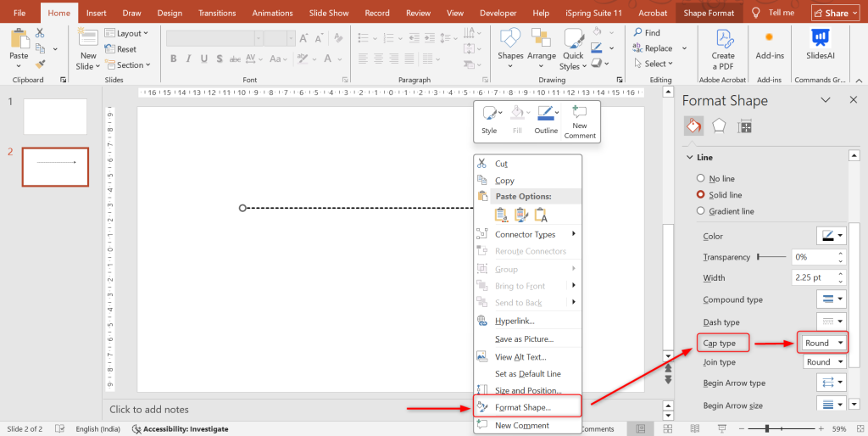Click Normal view icon in status bar
The image size is (868, 436).
[x=641, y=429]
